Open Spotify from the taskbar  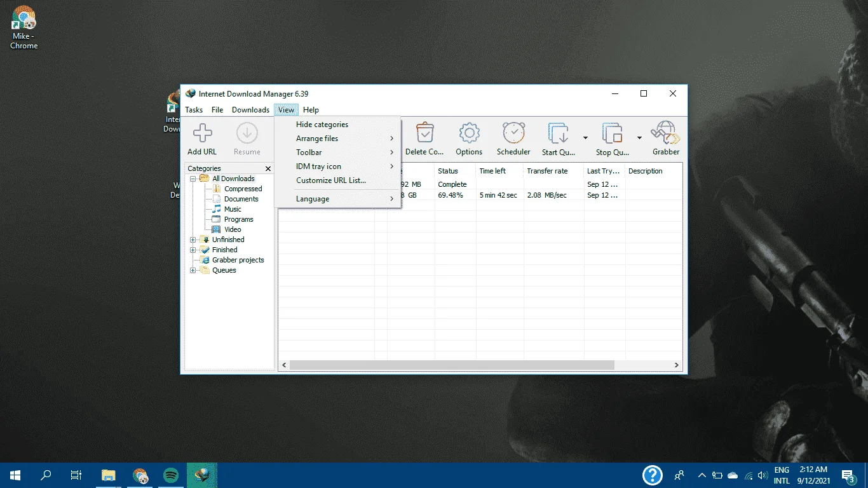[171, 475]
